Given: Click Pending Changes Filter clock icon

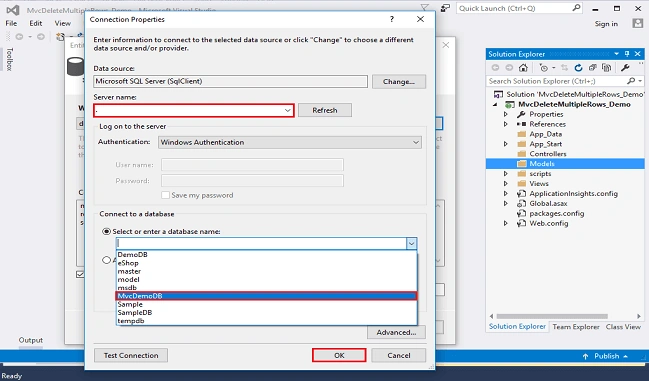Looking at the screenshot, I should (x=544, y=67).
